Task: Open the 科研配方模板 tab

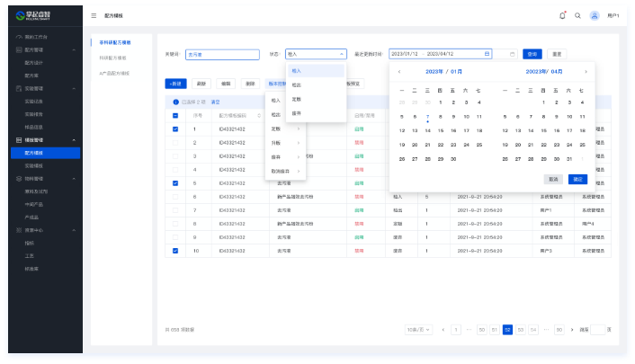Action: pyautogui.click(x=113, y=58)
